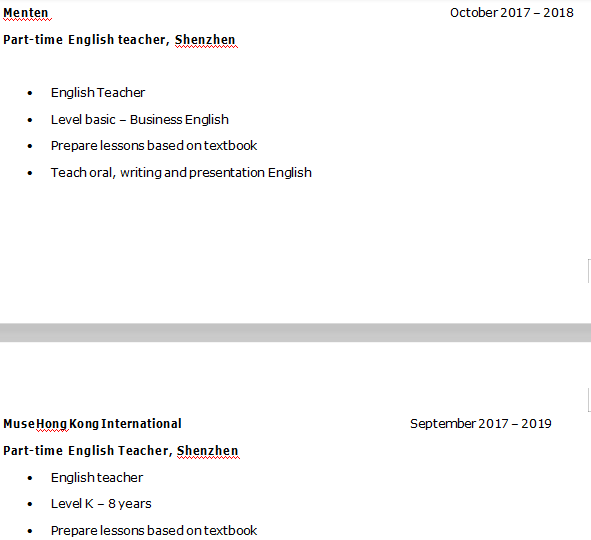Click the bullet marker beside 'Teach oral'

click(x=30, y=173)
